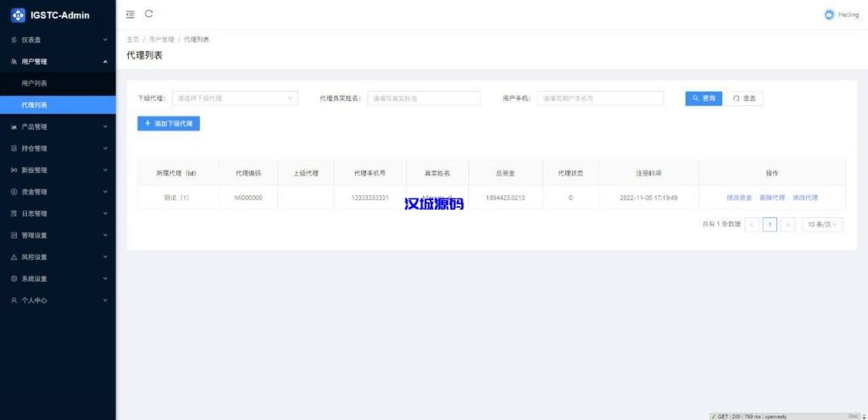868x420 pixels.
Task: Click the 管理设置 sidebar icon
Action: [x=14, y=236]
